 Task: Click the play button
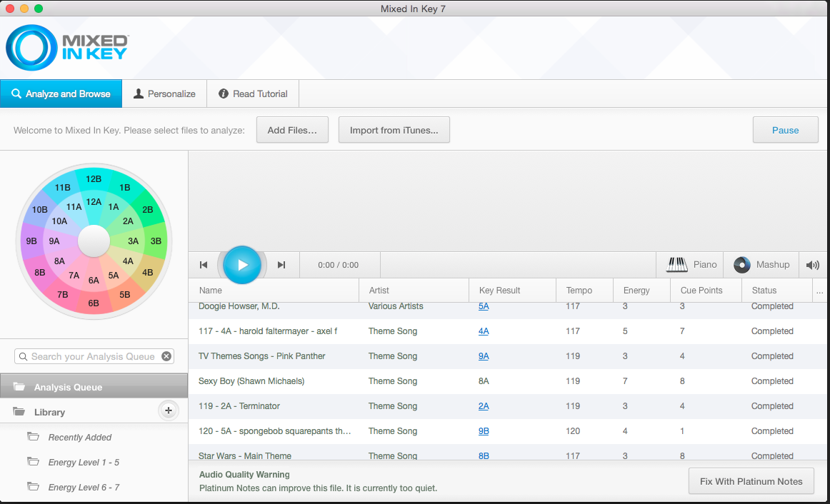click(x=242, y=265)
